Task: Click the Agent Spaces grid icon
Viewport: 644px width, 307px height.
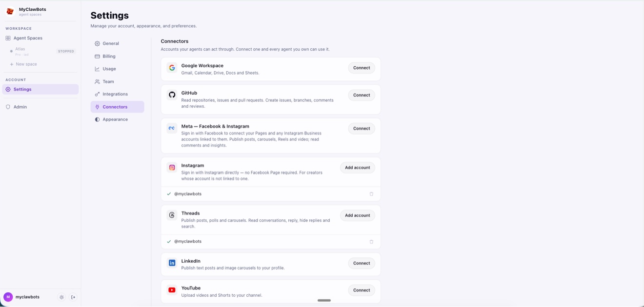Action: 8,38
